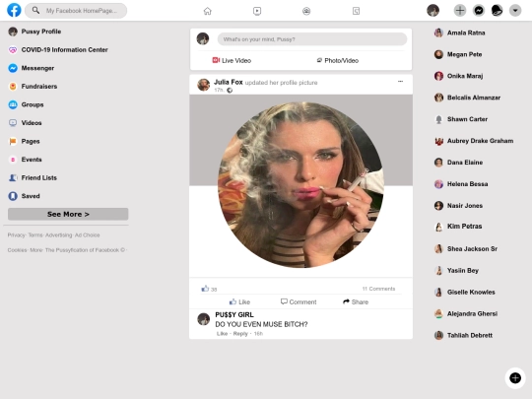
Task: Open Videos in left sidebar
Action: pos(25,123)
